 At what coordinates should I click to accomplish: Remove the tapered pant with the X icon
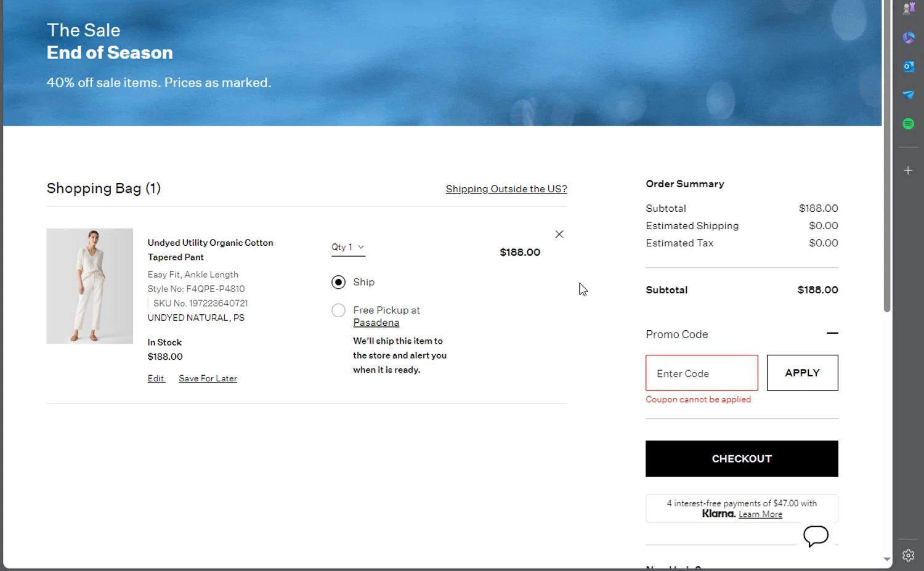(559, 234)
